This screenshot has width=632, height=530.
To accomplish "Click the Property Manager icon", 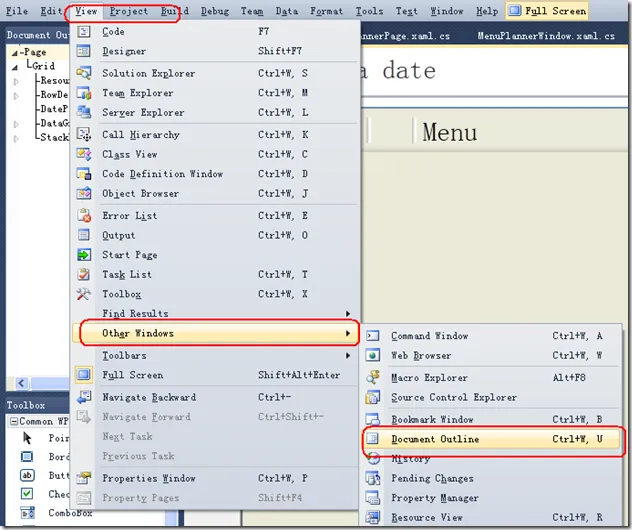I will pos(373,498).
